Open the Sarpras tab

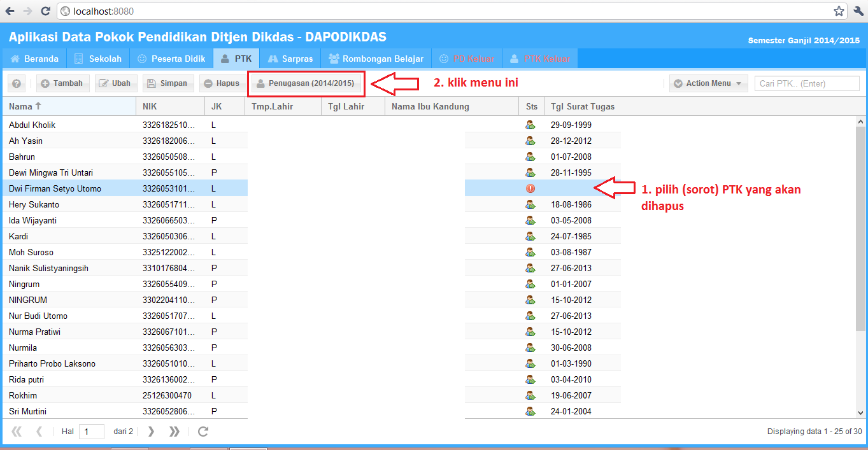click(x=290, y=57)
